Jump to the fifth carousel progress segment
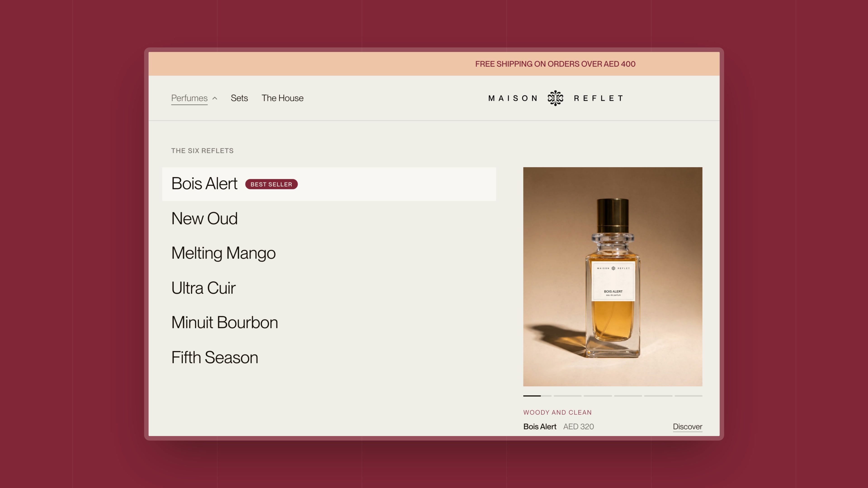 click(x=658, y=396)
